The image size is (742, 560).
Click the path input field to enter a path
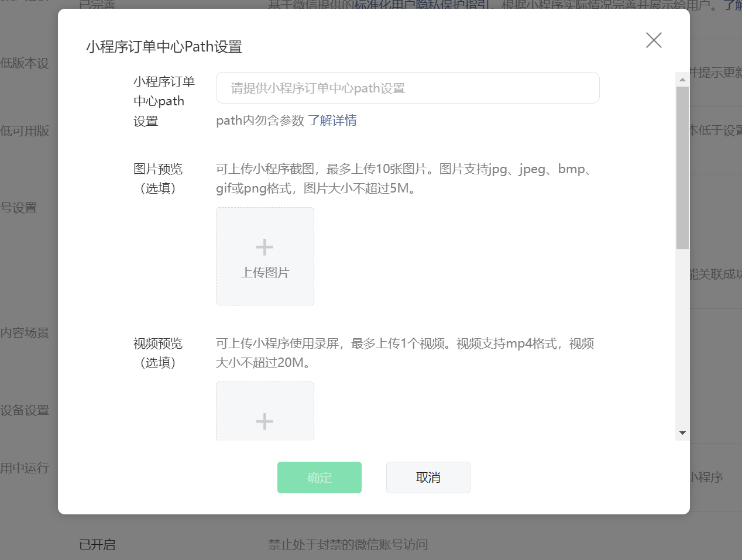(408, 87)
